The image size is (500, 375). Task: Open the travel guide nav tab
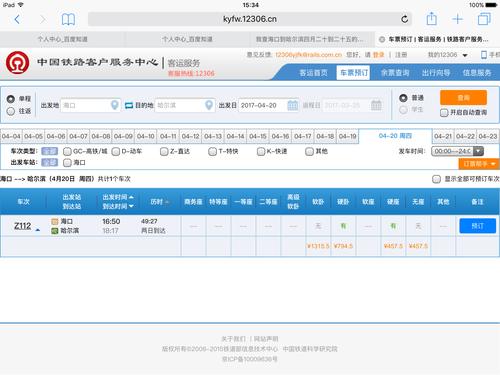click(436, 73)
